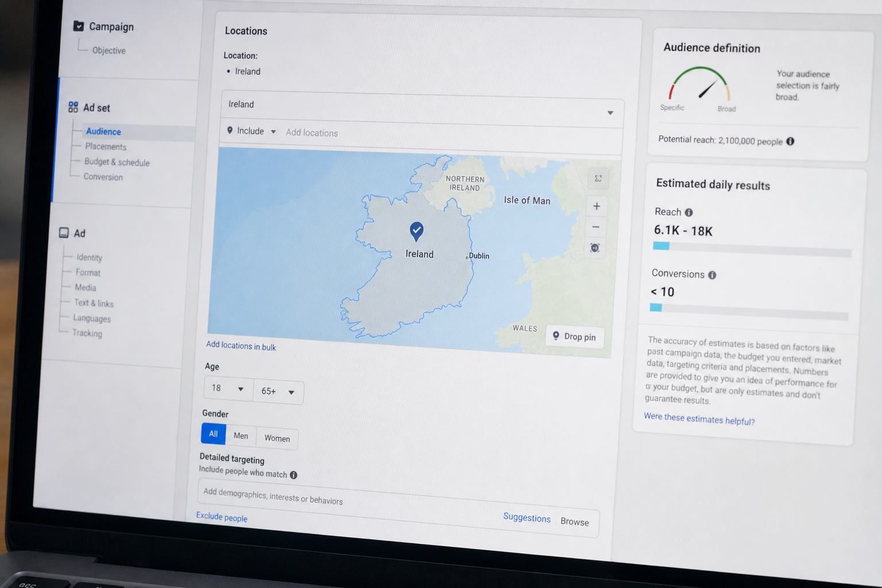Open the Audience section
882x588 pixels.
tap(103, 131)
